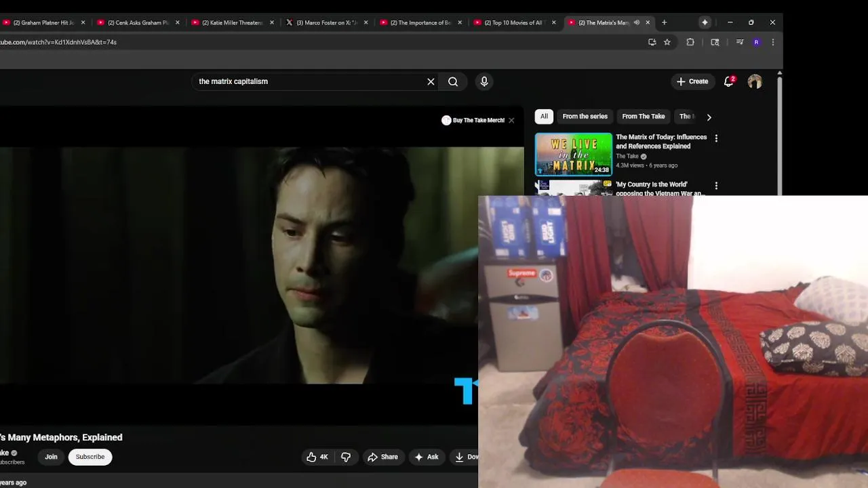This screenshot has width=868, height=488.
Task: Like the video with thumbs up
Action: tap(317, 457)
